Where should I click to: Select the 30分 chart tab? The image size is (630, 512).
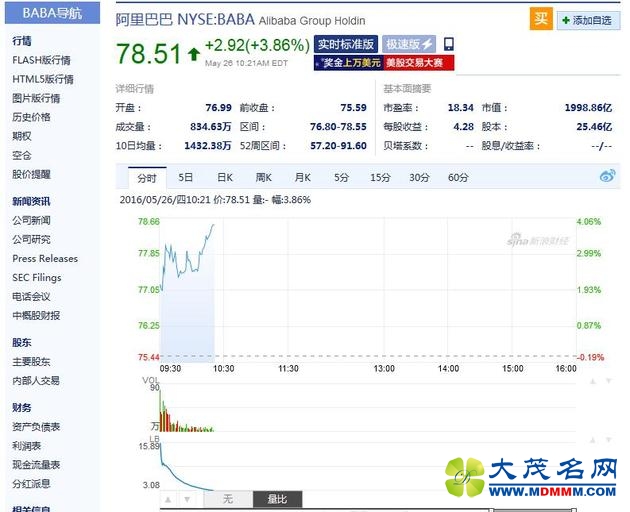pyautogui.click(x=419, y=177)
